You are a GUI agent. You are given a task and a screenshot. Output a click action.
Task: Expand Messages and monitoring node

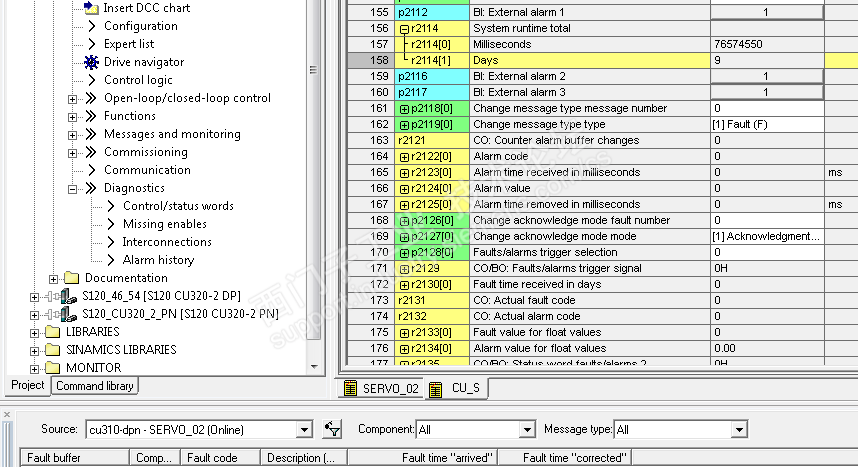72,135
